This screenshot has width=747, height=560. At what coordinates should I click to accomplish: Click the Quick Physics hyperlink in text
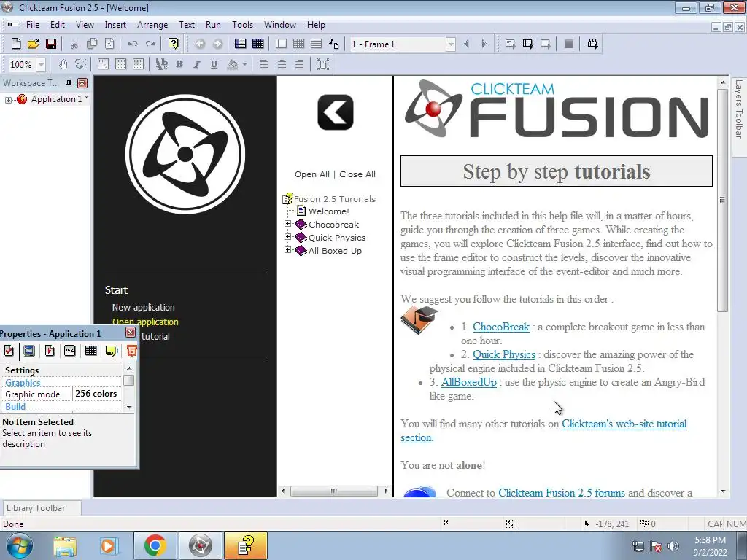(504, 355)
